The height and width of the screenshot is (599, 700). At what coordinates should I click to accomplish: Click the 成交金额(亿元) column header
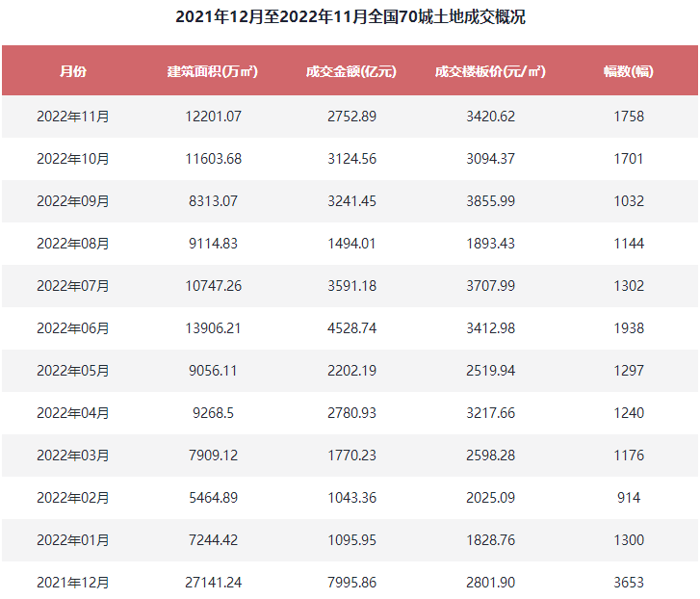(x=351, y=71)
